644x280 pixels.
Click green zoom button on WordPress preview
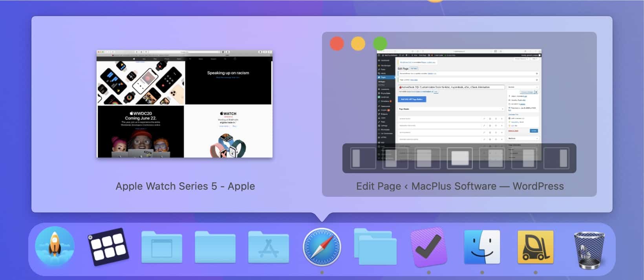[380, 44]
